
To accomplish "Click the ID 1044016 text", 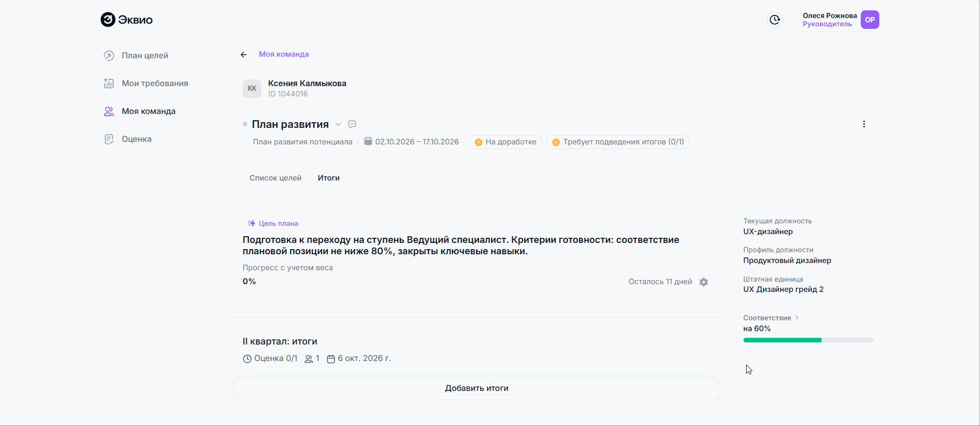I will click(x=288, y=94).
